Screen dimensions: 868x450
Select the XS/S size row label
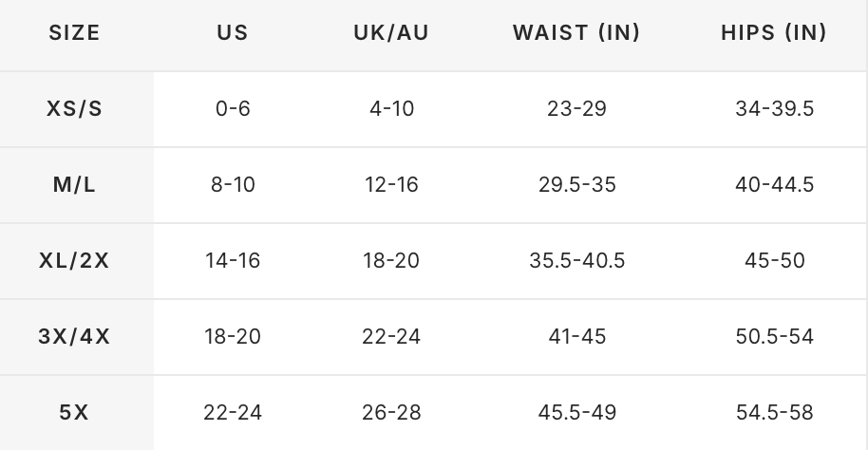[x=74, y=108]
